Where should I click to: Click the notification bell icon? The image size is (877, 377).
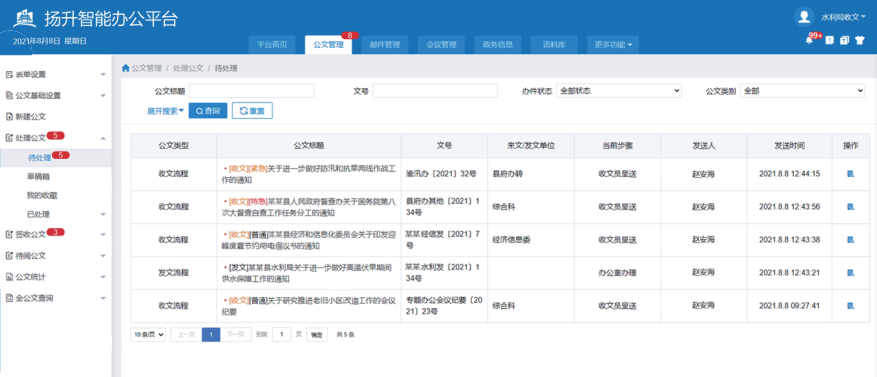point(809,41)
